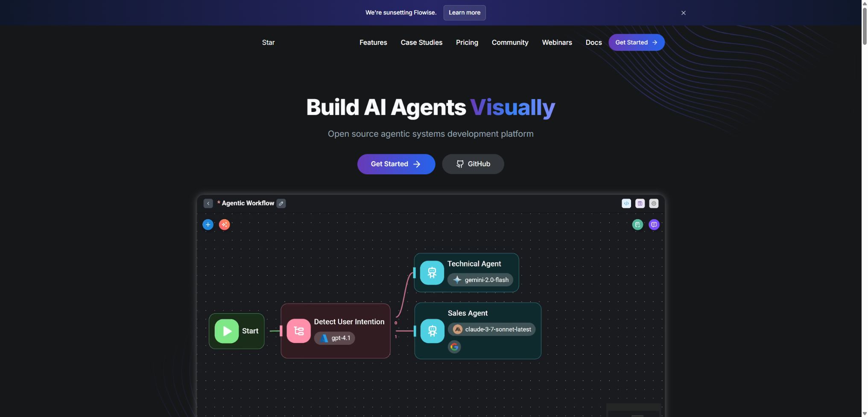Image resolution: width=868 pixels, height=417 pixels.
Task: Click the gemini-2.0-flash model label
Action: (487, 280)
